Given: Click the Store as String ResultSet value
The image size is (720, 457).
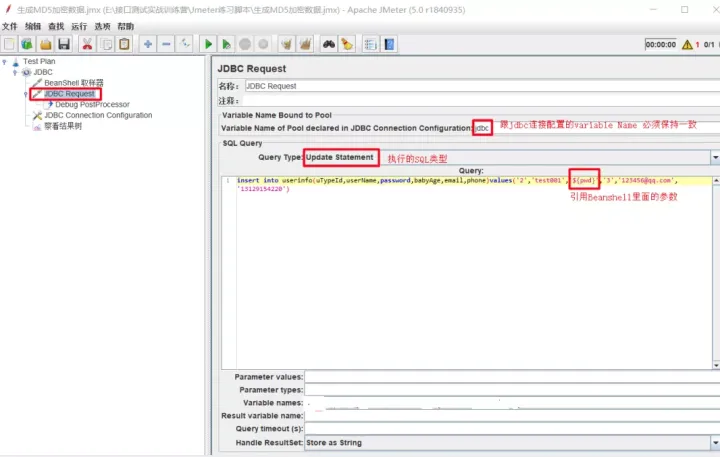Looking at the screenshot, I should click(334, 443).
